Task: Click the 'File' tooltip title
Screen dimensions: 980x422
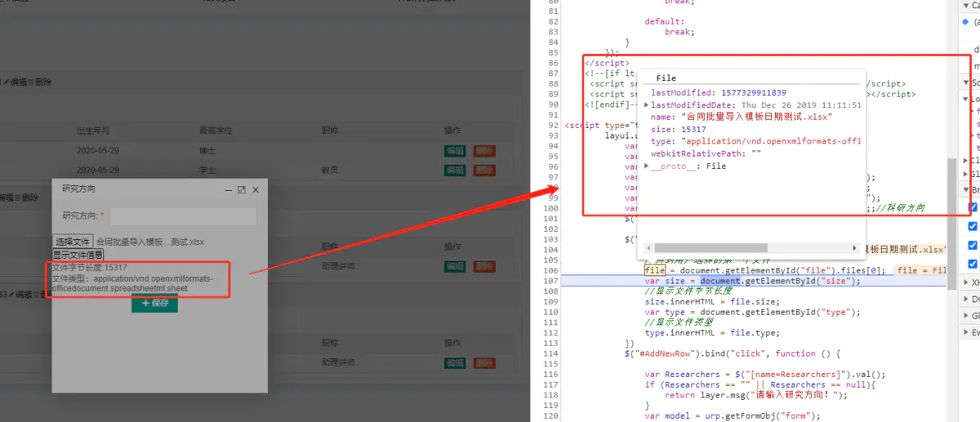Action: [x=666, y=78]
